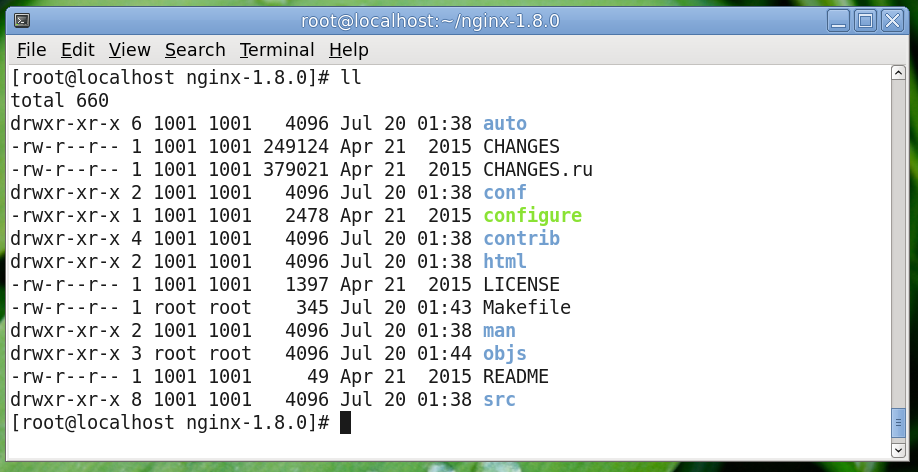Close the terminal window

[x=892, y=22]
